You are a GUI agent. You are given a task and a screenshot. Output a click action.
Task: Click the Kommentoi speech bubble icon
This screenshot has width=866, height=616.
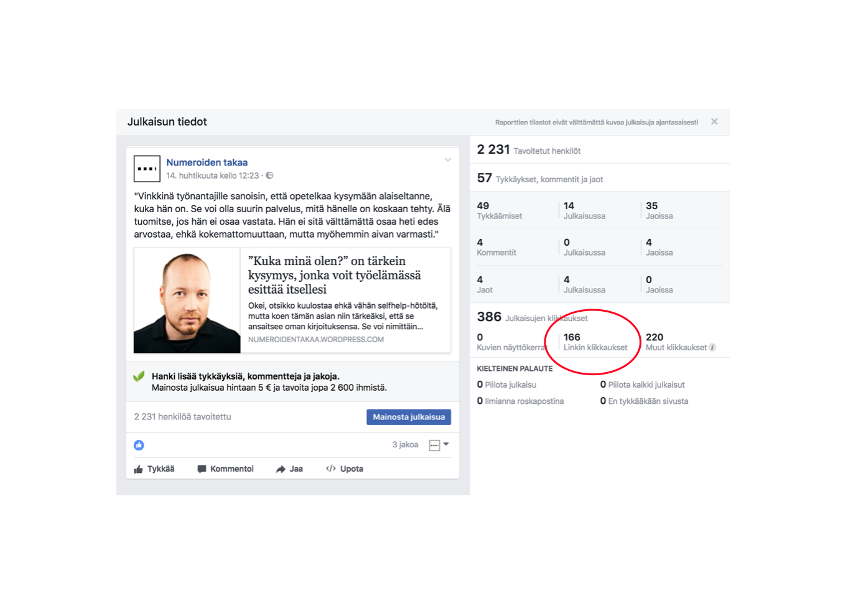(202, 469)
